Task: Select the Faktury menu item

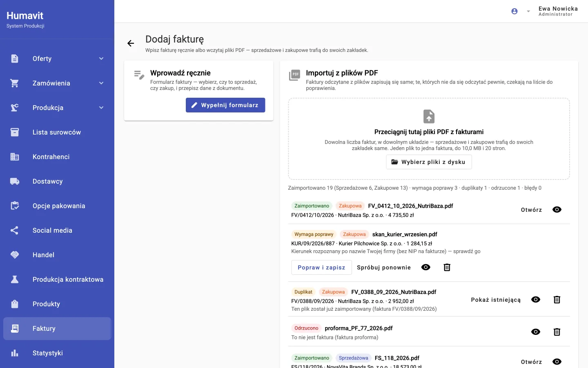Action: [x=57, y=328]
